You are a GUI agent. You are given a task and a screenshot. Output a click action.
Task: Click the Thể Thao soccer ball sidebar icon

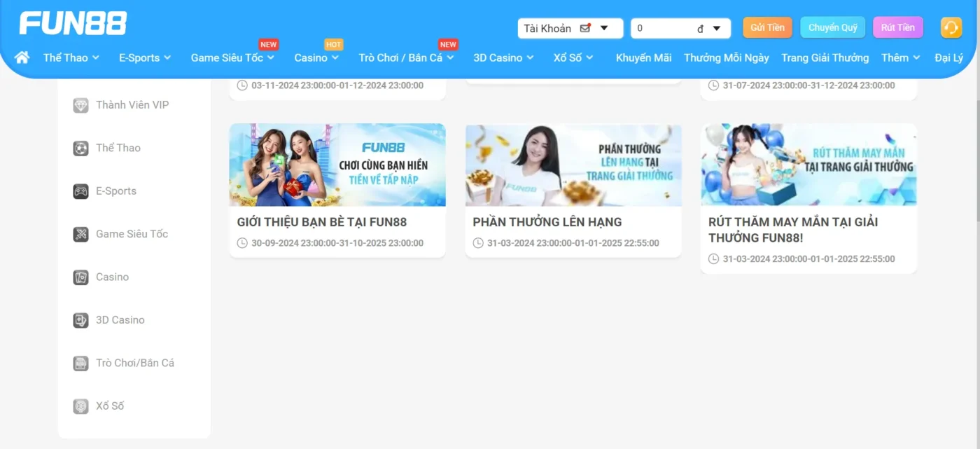tap(81, 148)
